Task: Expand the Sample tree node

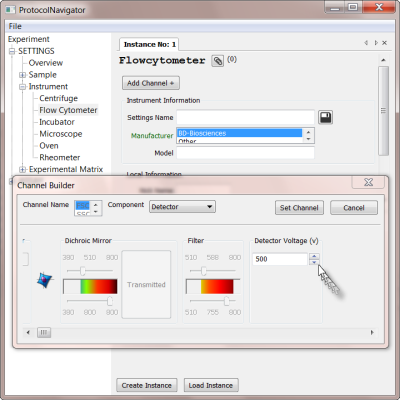Action: click(x=22, y=75)
